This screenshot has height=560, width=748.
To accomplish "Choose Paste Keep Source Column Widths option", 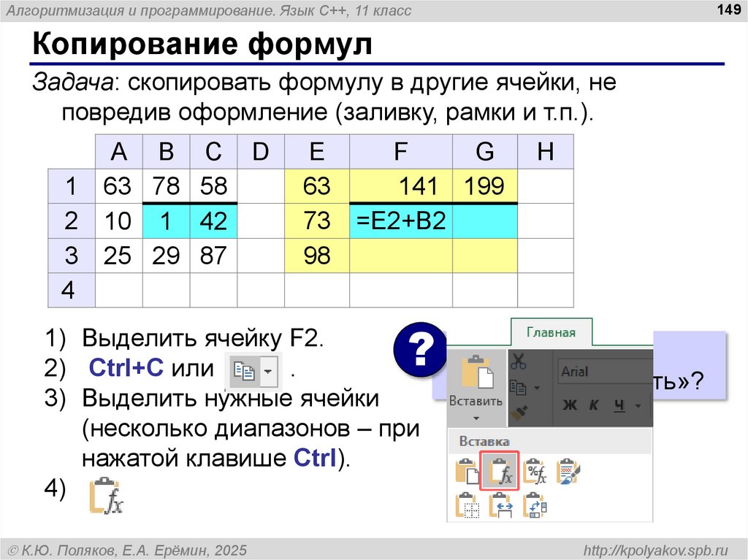I will coord(501,505).
